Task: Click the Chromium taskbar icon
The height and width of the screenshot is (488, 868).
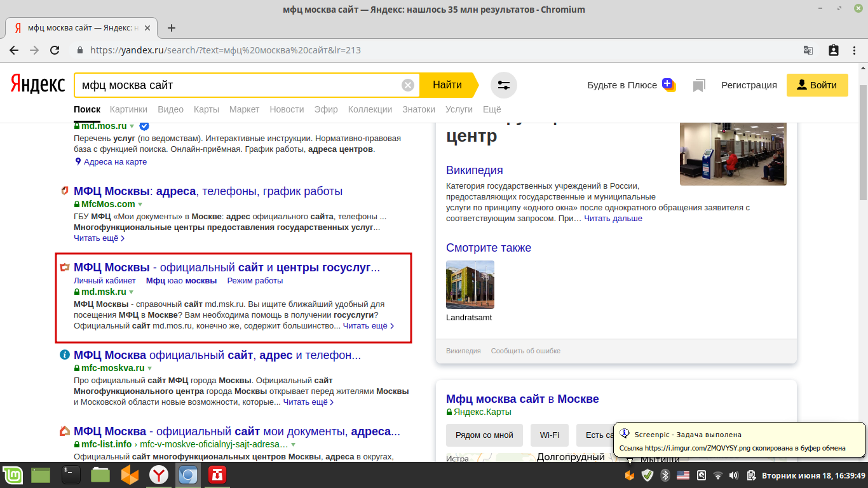Action: click(188, 475)
